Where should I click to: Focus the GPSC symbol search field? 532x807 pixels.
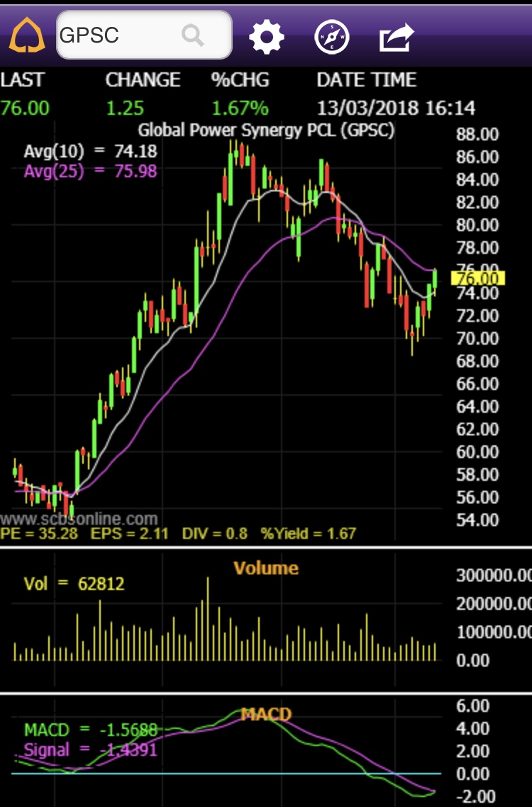coord(144,35)
